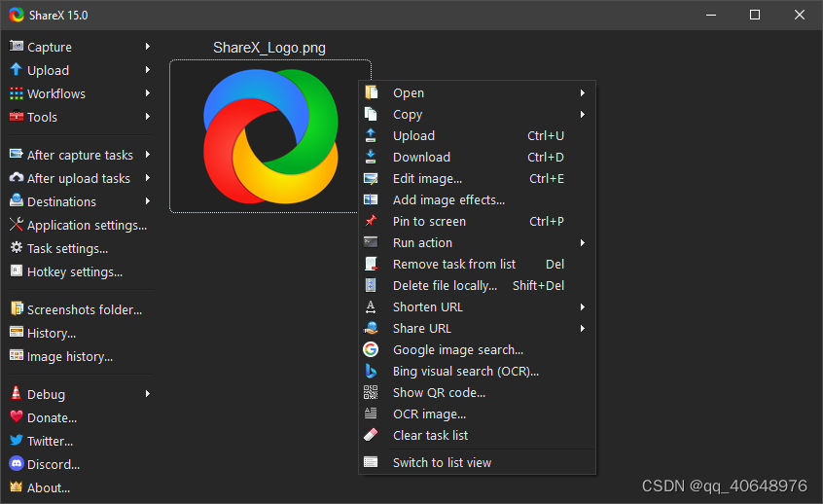Click the Task settings gear icon
The height and width of the screenshot is (504, 823).
(x=17, y=248)
